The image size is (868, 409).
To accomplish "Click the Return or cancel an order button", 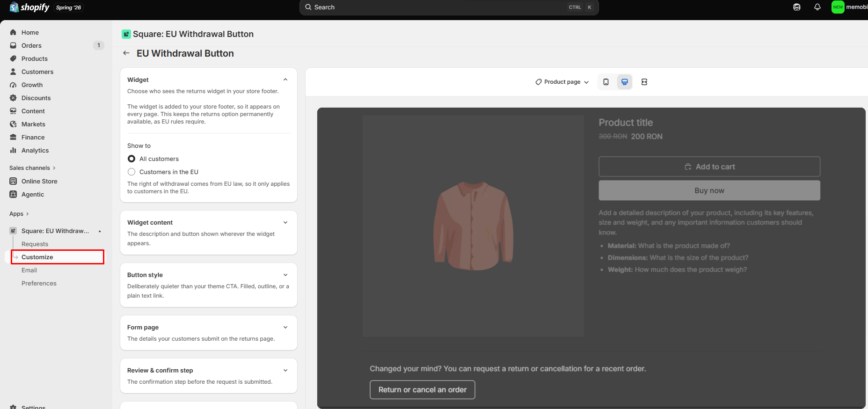I will coord(423,390).
